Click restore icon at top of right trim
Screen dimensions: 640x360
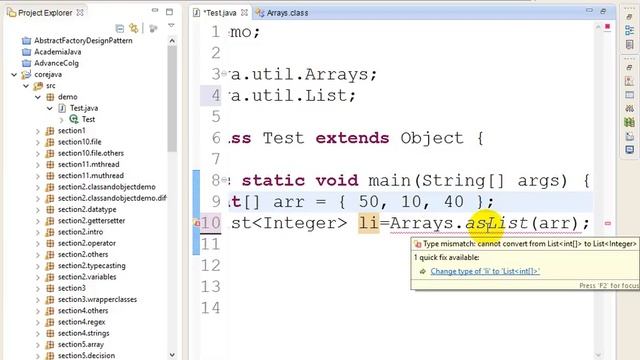click(x=629, y=17)
